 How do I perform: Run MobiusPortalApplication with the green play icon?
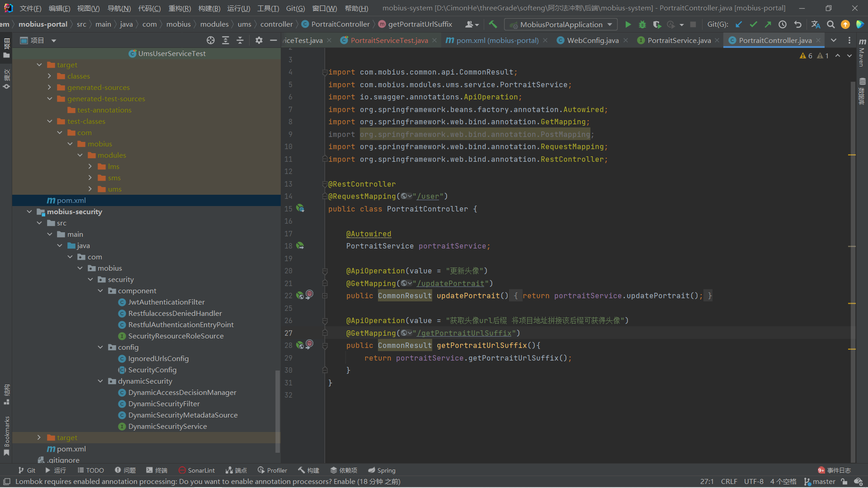coord(628,25)
